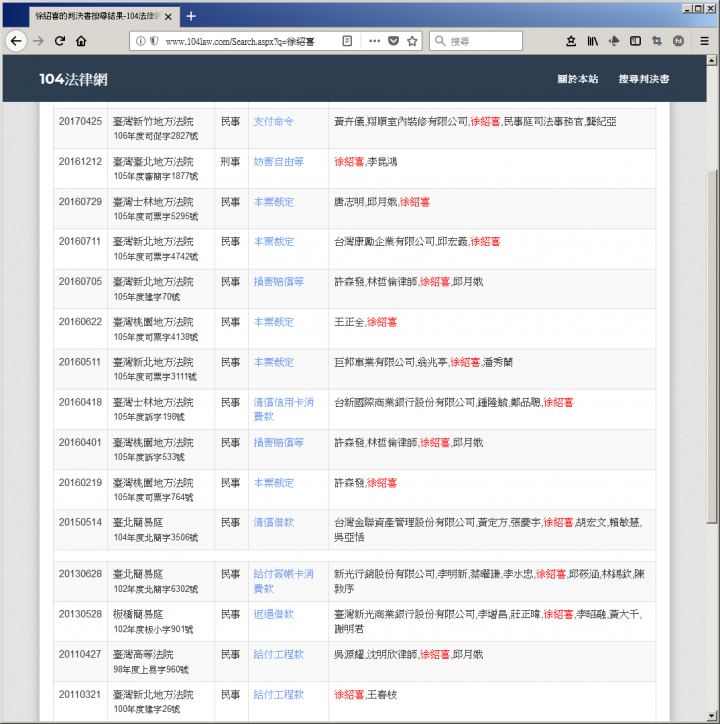The width and height of the screenshot is (720, 724).
Task: Open 給付工程款 link in 20110321 row
Action: [x=278, y=694]
